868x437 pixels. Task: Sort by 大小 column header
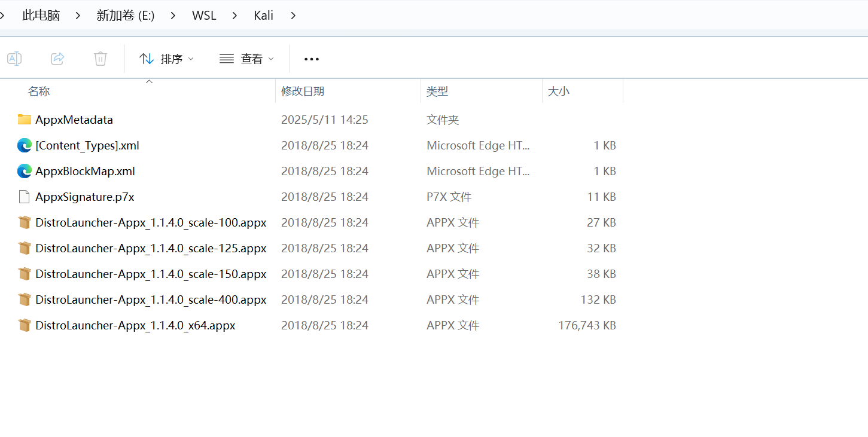point(559,91)
